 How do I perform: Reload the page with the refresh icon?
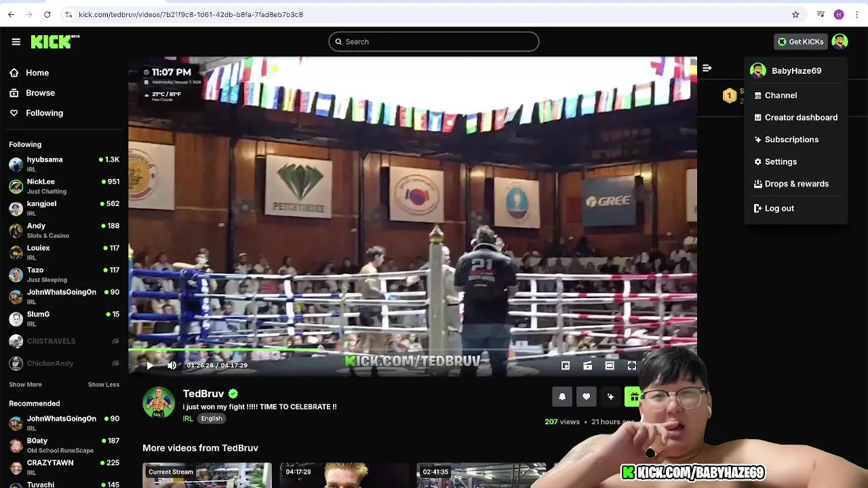tap(47, 14)
